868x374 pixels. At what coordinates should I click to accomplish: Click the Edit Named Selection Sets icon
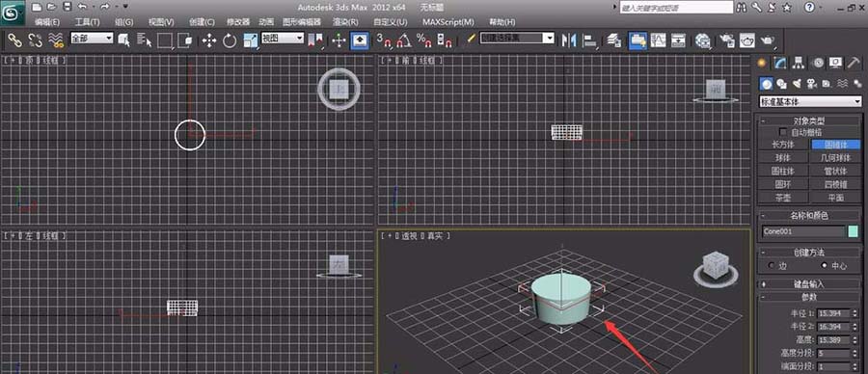471,40
